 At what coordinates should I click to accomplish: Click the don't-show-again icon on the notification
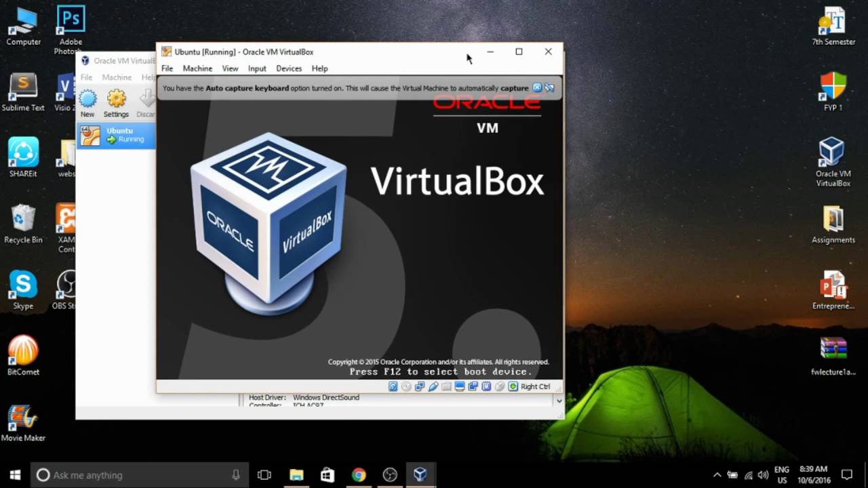coord(549,87)
